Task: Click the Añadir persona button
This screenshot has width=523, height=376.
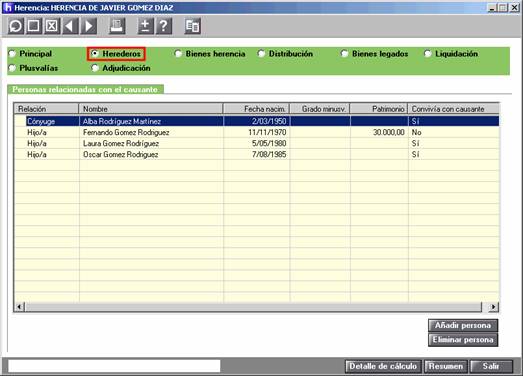Action: click(x=463, y=325)
